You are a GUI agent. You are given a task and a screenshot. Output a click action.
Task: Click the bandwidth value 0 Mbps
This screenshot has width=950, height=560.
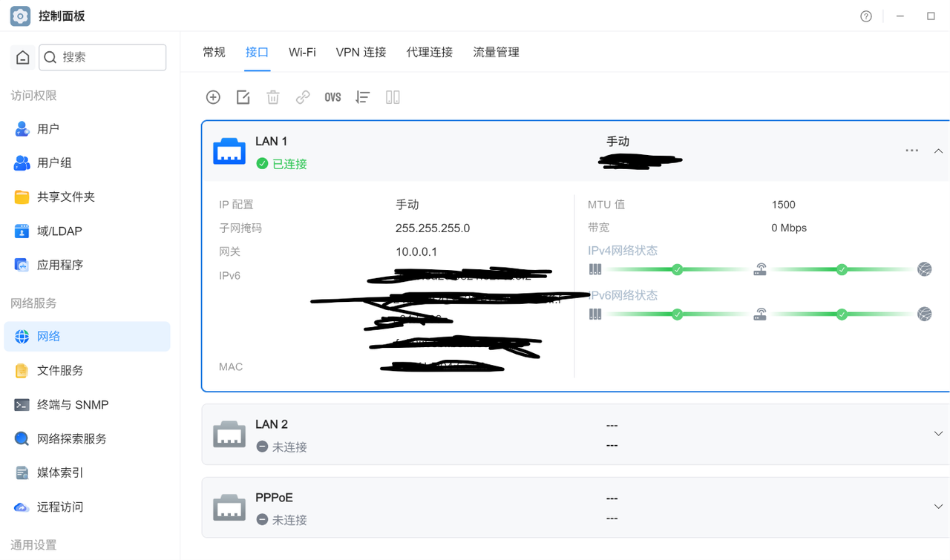(x=789, y=228)
